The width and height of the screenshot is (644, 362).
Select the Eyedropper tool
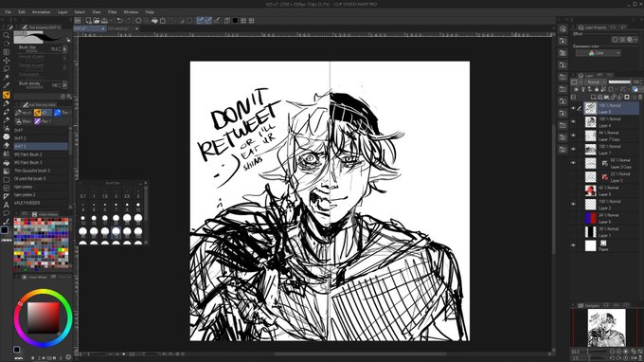tap(7, 86)
